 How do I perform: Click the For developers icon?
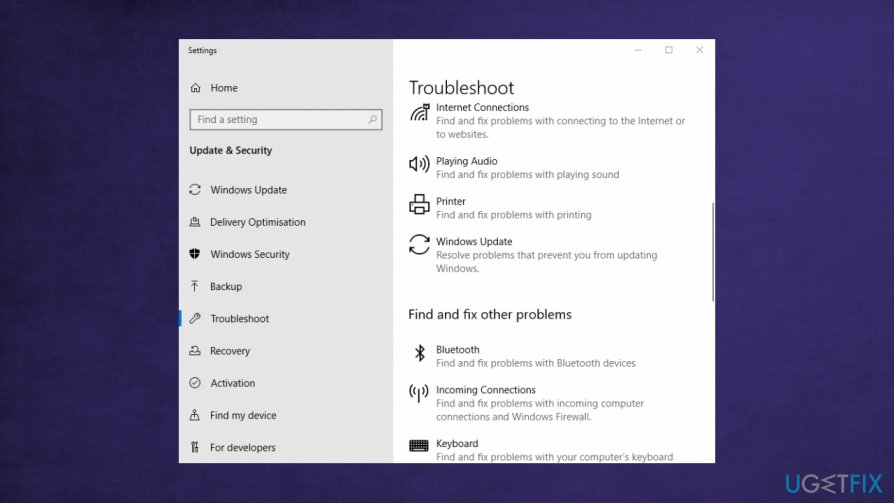click(195, 447)
